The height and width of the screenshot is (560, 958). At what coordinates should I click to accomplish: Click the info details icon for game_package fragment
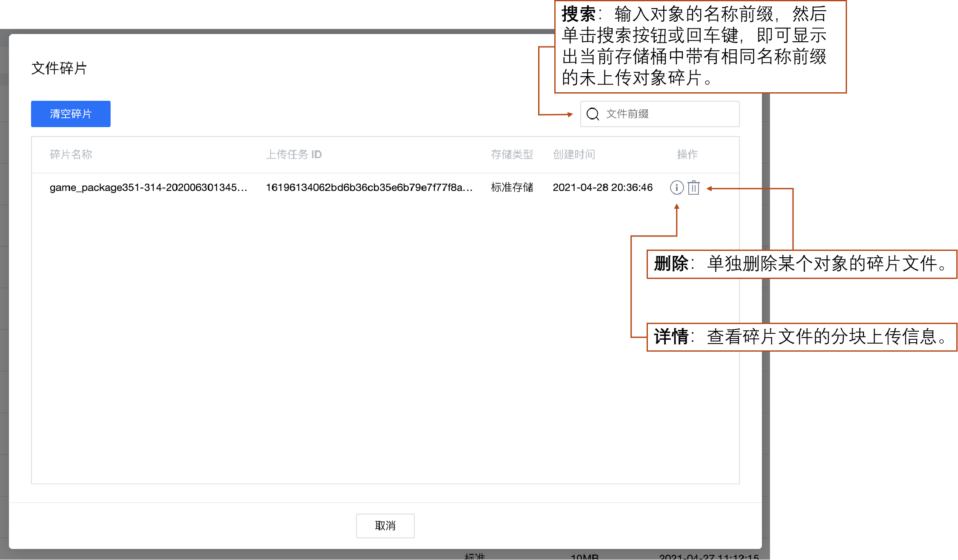pyautogui.click(x=676, y=188)
